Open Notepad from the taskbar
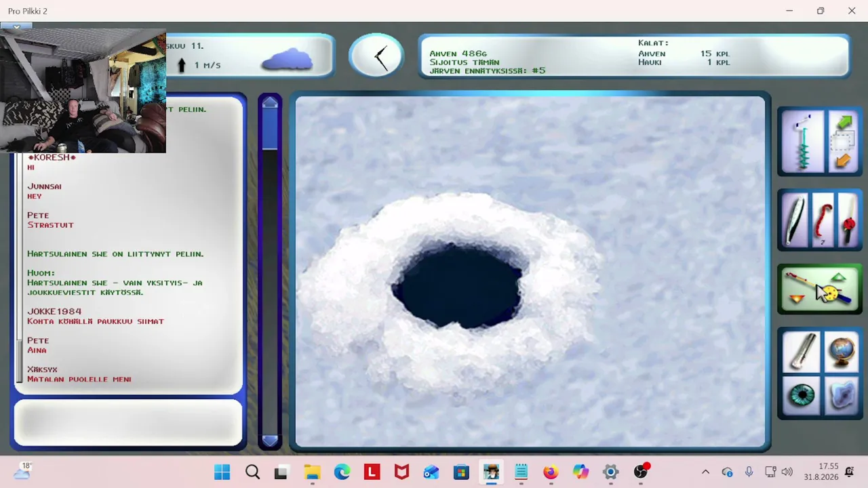Screen dimensions: 868x488 click(x=521, y=472)
